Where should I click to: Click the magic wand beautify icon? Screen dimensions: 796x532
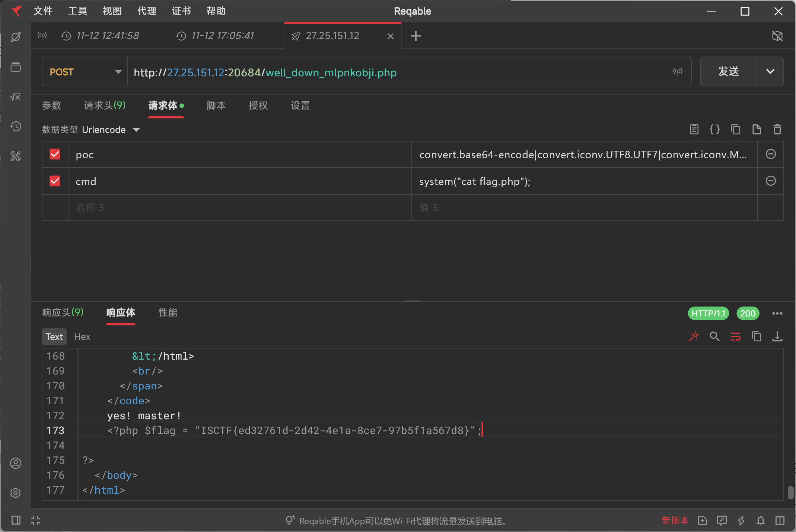[x=694, y=337]
